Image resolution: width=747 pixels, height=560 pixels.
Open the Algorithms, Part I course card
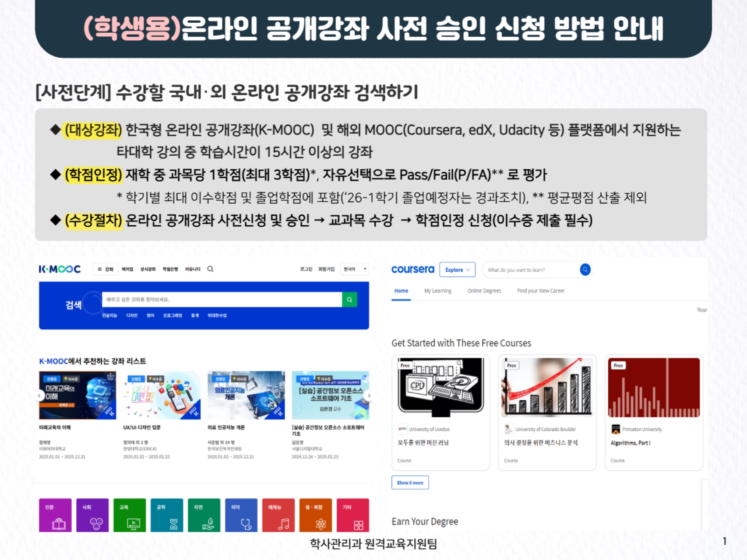(x=654, y=412)
